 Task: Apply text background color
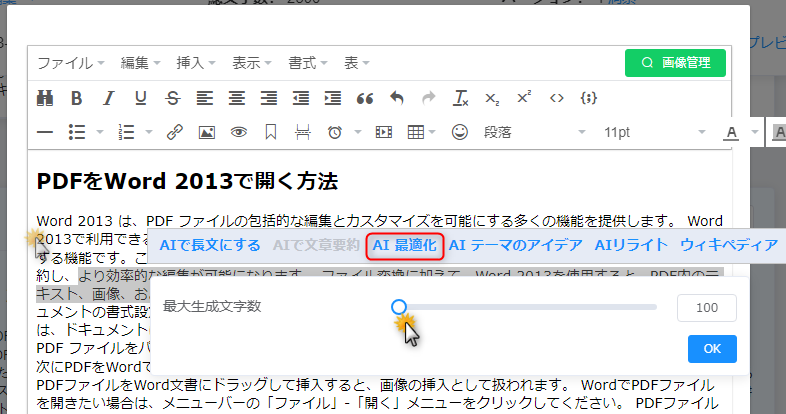pyautogui.click(x=778, y=133)
